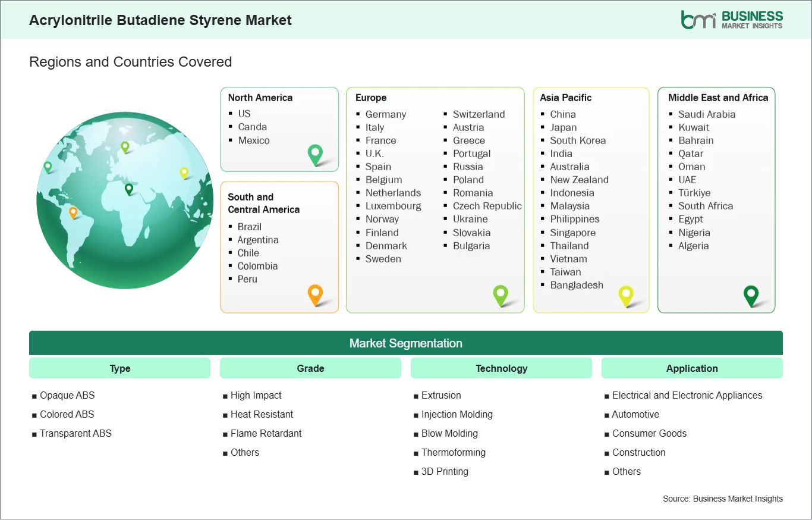Switch to the Technology segmentation tab
Screen dimensions: 812x520
[501, 368]
